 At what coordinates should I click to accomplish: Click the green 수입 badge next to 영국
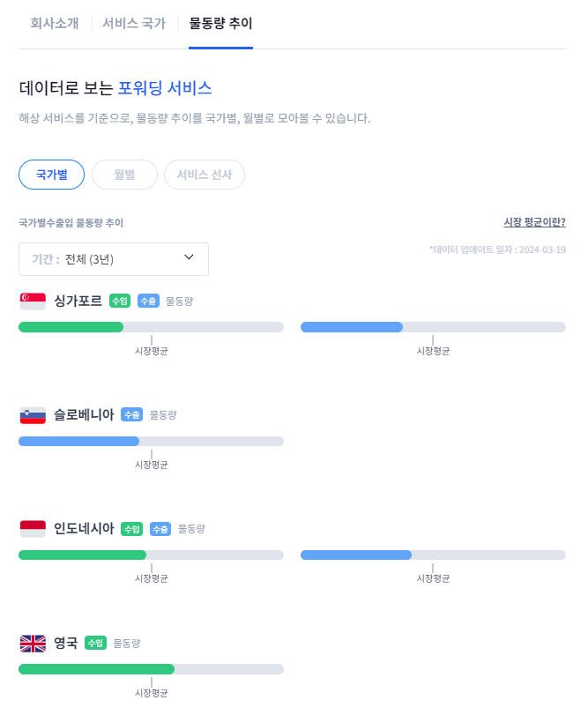96,643
